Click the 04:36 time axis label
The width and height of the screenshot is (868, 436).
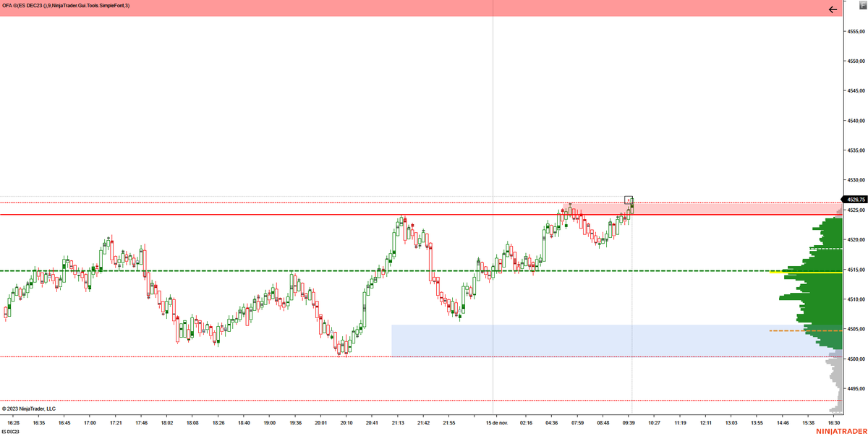click(x=552, y=422)
